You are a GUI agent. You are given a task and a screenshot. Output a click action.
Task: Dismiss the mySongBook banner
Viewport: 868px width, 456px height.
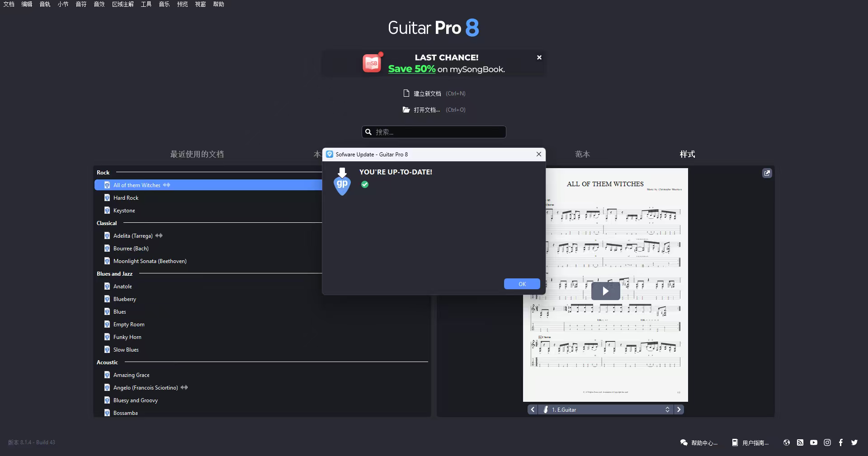pos(539,57)
